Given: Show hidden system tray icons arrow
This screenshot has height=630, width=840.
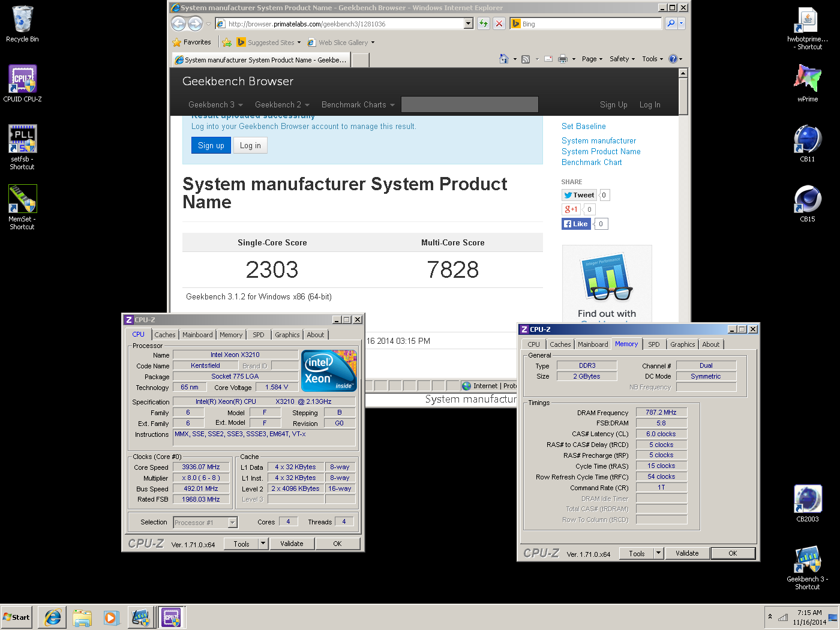Looking at the screenshot, I should coord(770,617).
